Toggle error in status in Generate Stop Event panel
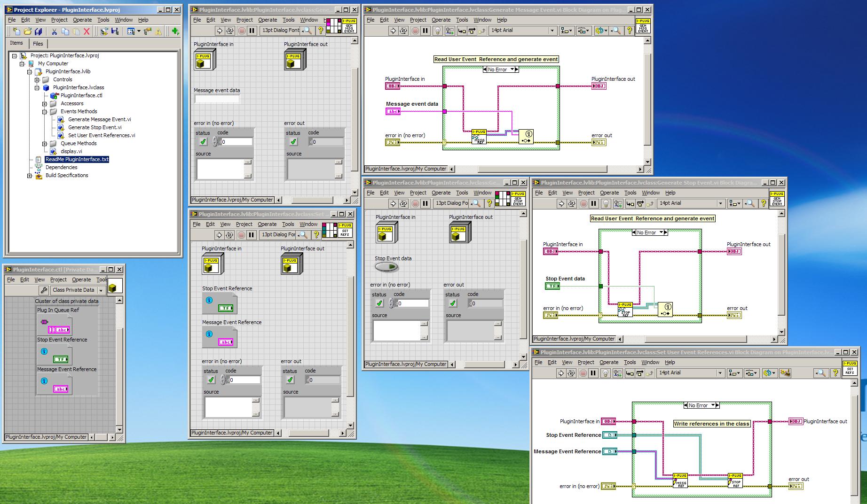Screen dimensions: 867x504 click(x=379, y=303)
